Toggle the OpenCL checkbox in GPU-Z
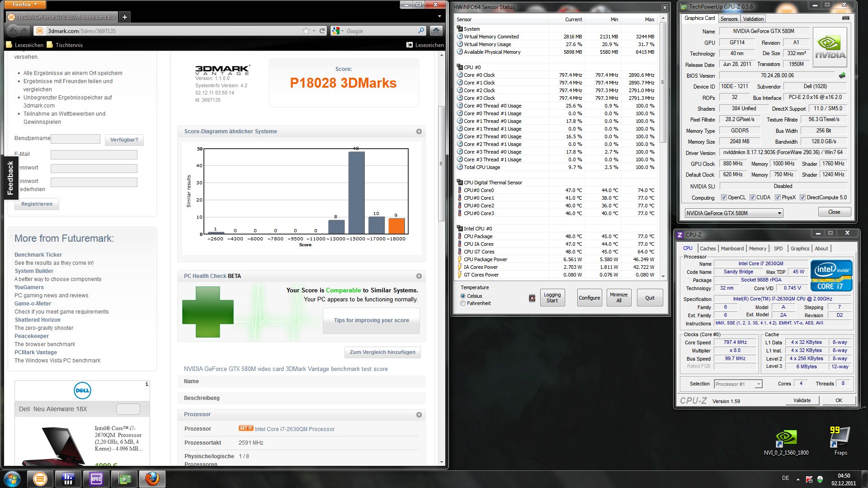This screenshot has width=868, height=488. pyautogui.click(x=724, y=197)
